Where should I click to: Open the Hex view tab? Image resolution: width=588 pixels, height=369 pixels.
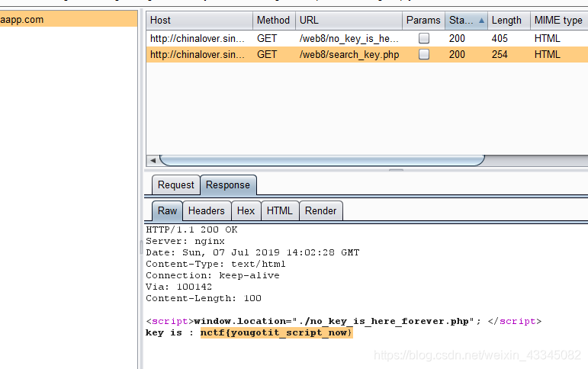tap(246, 210)
